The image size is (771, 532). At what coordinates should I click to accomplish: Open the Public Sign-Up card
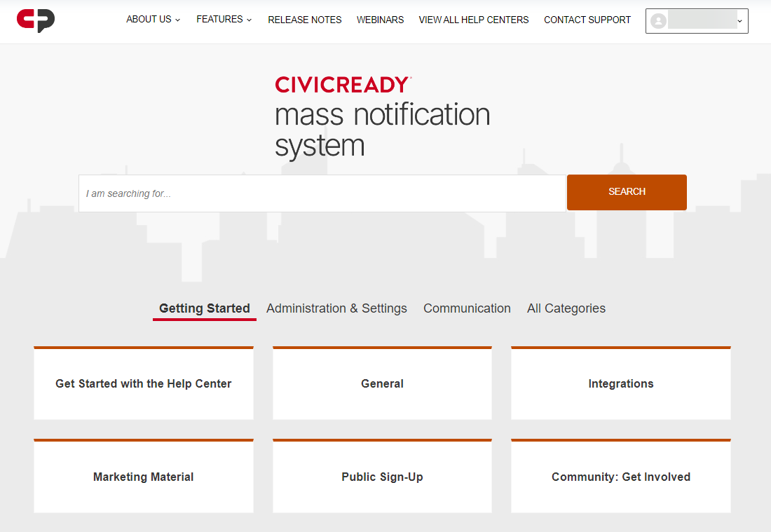pyautogui.click(x=382, y=476)
